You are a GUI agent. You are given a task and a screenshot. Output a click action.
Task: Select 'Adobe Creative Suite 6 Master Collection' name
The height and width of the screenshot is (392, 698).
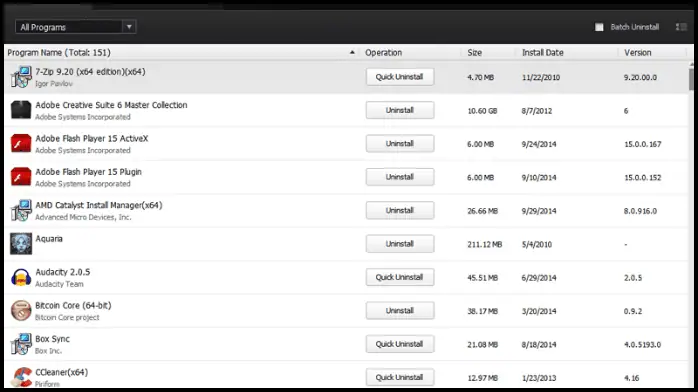pyautogui.click(x=111, y=105)
